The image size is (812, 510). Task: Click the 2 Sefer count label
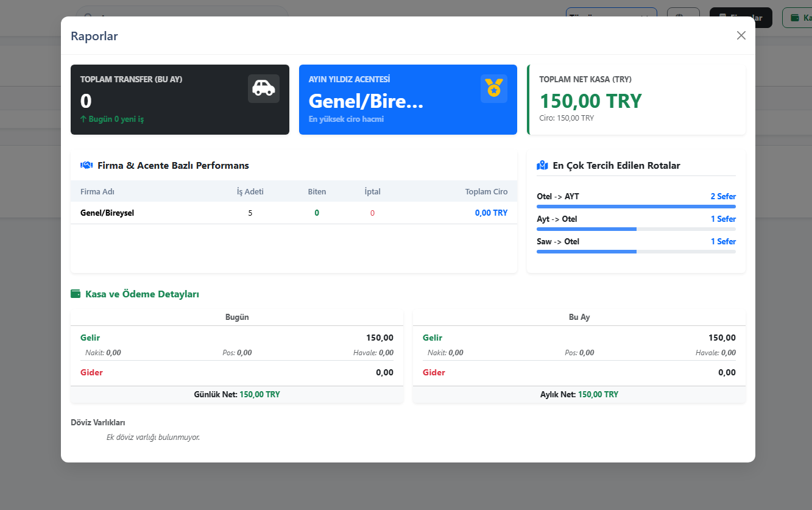coord(722,196)
